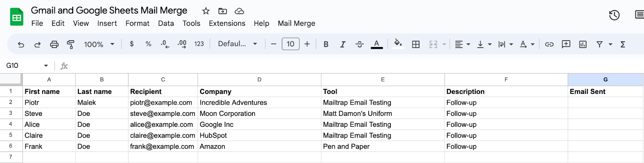Expand the filter views arrow
This screenshot has height=163, width=644.
point(611,44)
